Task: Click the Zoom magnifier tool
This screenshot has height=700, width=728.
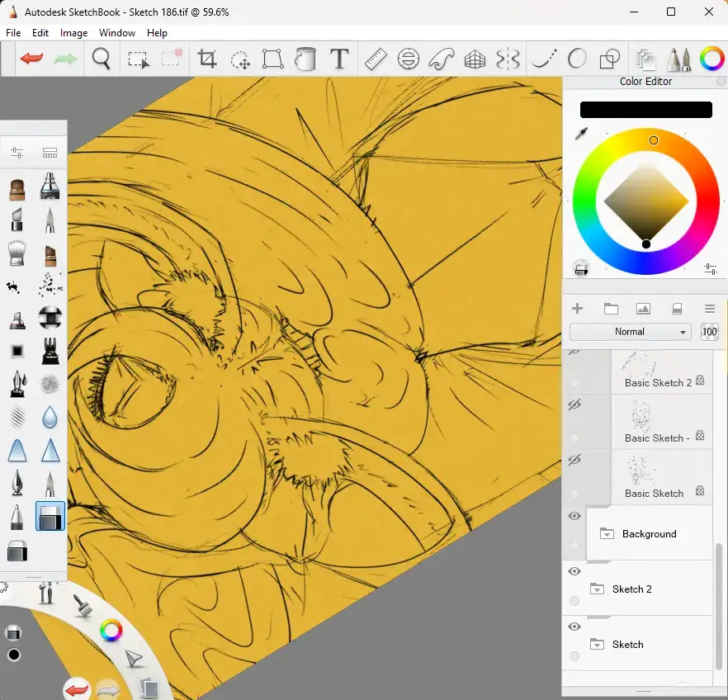Action: [x=102, y=59]
